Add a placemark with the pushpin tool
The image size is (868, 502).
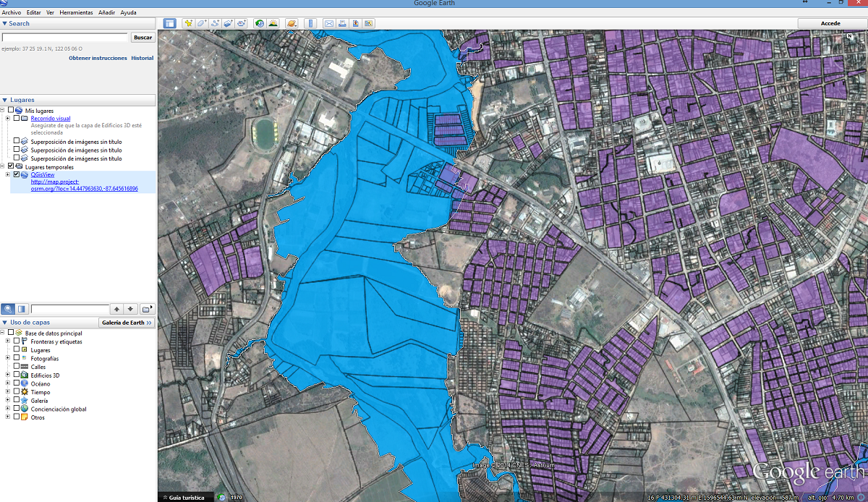[188, 24]
